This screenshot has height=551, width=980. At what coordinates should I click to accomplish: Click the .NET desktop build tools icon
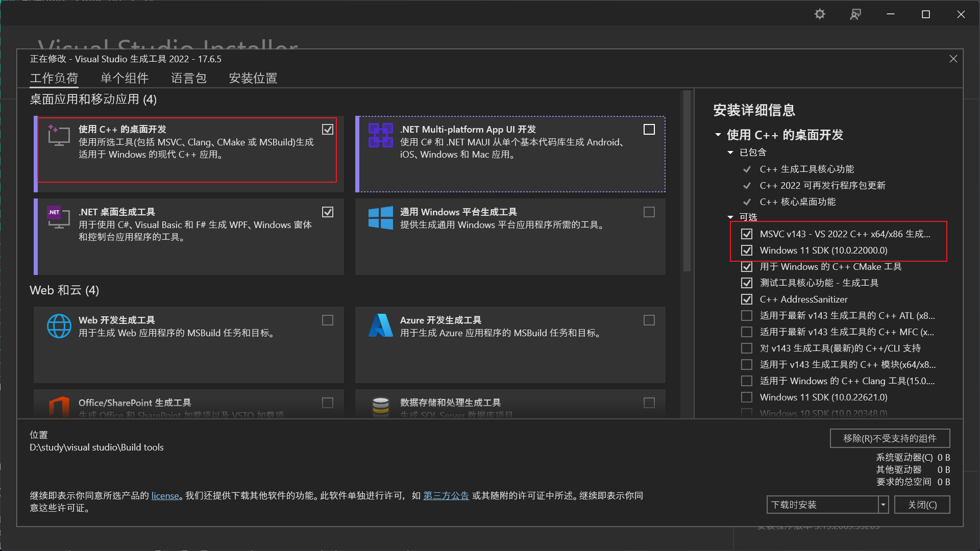point(59,217)
